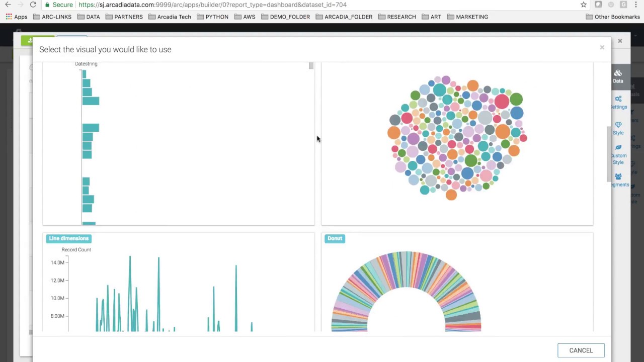This screenshot has height=362, width=644.
Task: Open the DATA bookmark folder
Action: coord(89,17)
